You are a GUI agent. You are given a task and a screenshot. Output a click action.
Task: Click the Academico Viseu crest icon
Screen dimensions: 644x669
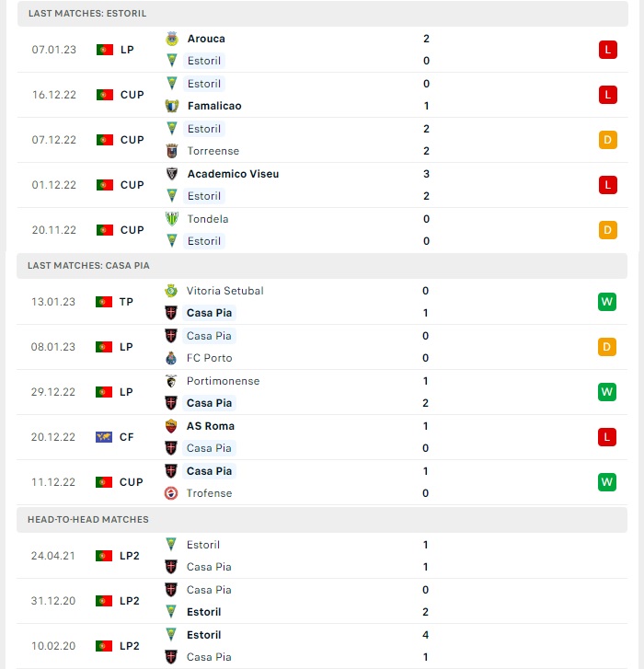172,174
